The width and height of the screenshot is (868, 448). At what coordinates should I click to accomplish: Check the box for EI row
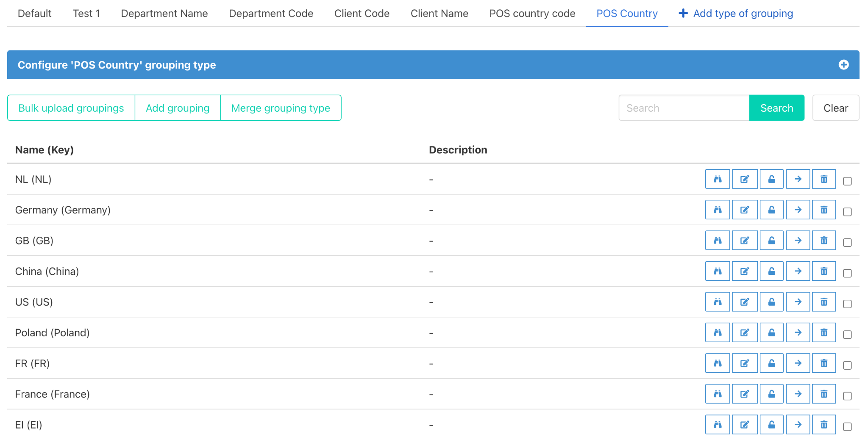pos(847,427)
